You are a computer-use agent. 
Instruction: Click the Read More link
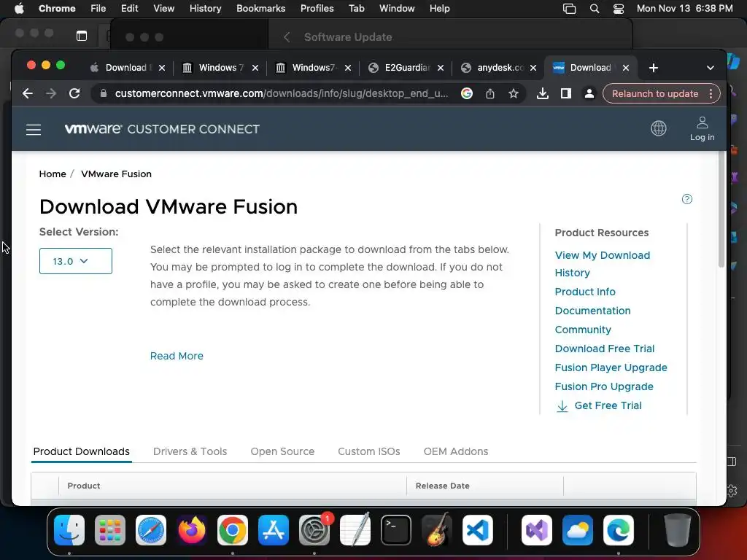click(177, 356)
